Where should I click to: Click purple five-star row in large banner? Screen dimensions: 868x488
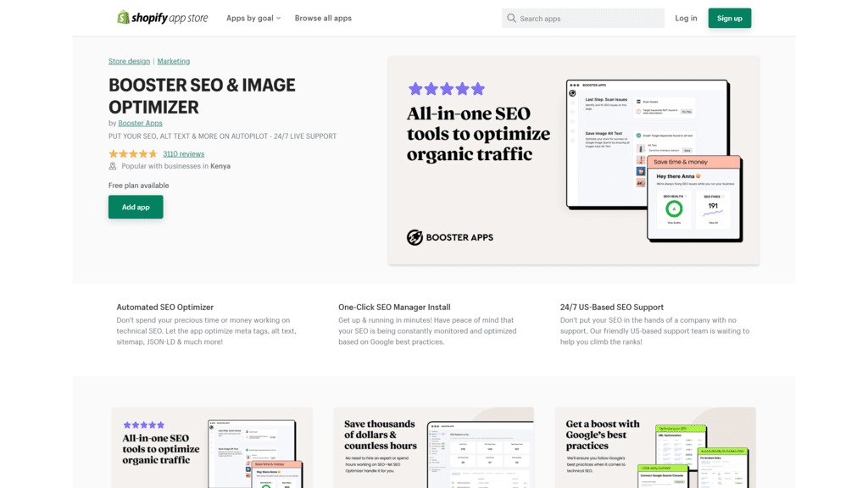point(446,88)
